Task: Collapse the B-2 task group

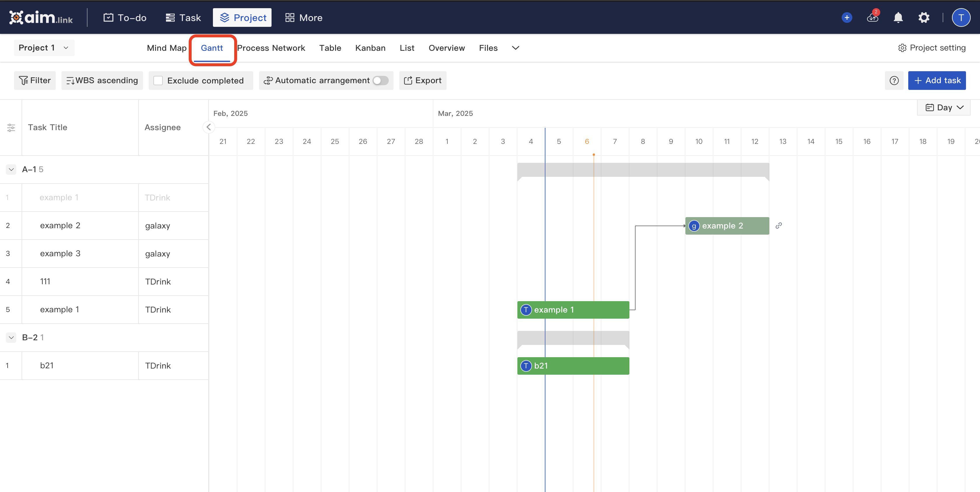Action: (11, 337)
